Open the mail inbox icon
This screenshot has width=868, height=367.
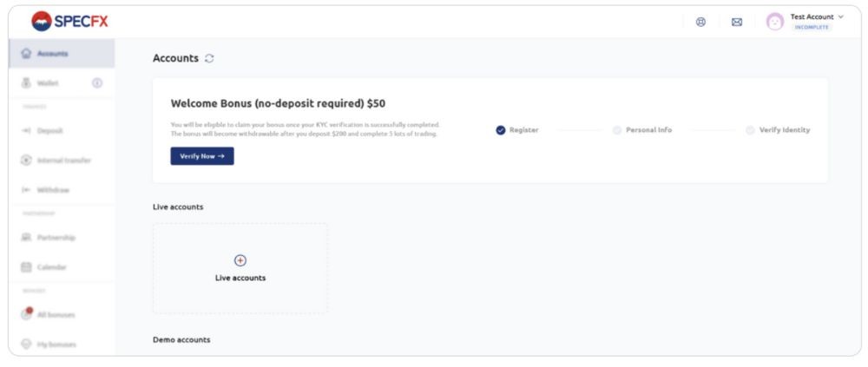coord(736,22)
